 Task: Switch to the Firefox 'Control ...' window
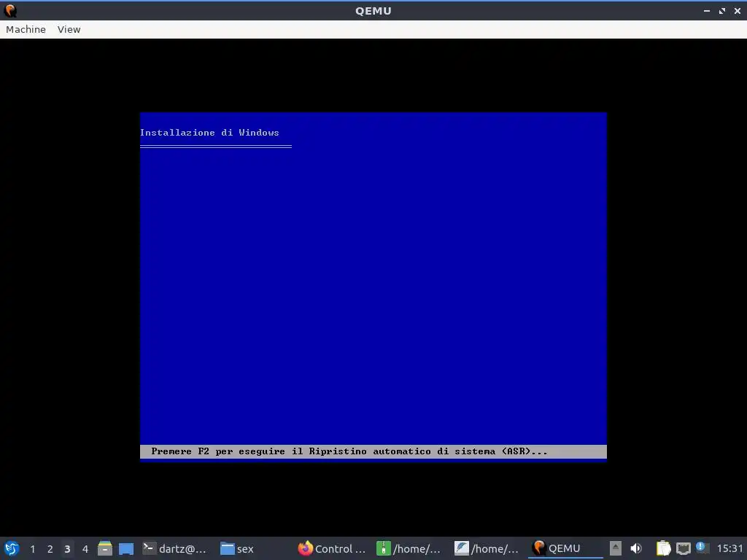332,548
